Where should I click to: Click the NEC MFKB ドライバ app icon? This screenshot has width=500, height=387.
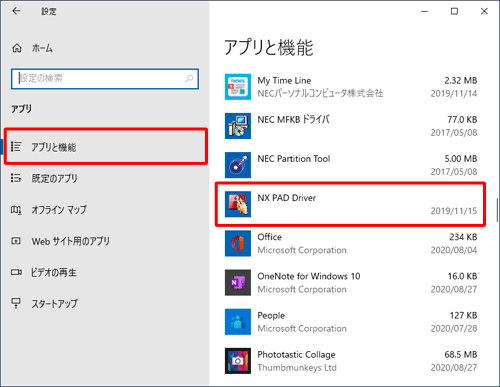238,126
